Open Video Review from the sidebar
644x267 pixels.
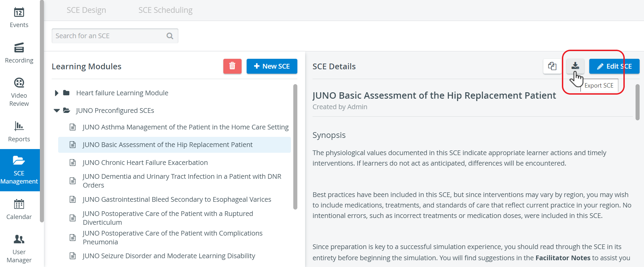(19, 83)
